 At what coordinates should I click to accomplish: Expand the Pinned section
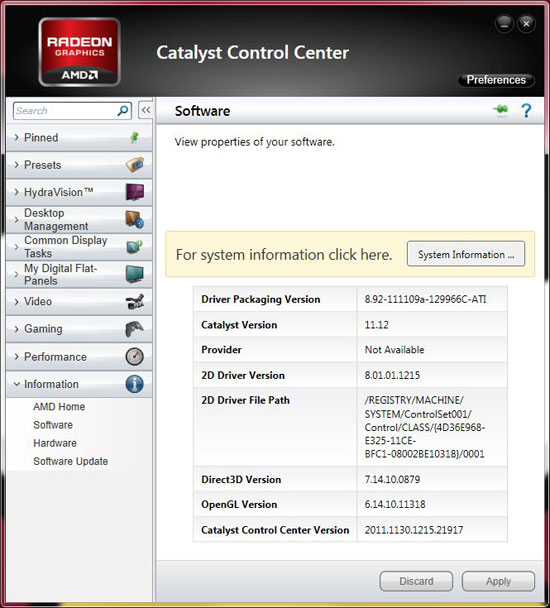click(79, 138)
